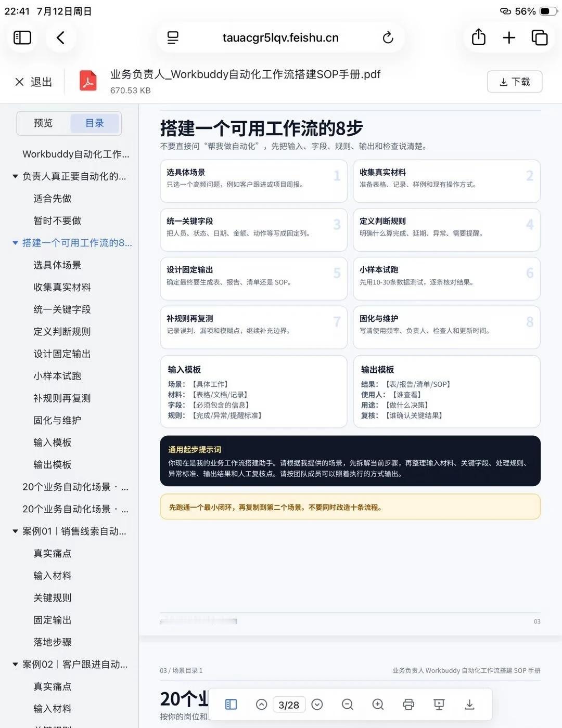Click the 收集真实材料 step 2 card
The image size is (562, 728).
[x=446, y=181]
